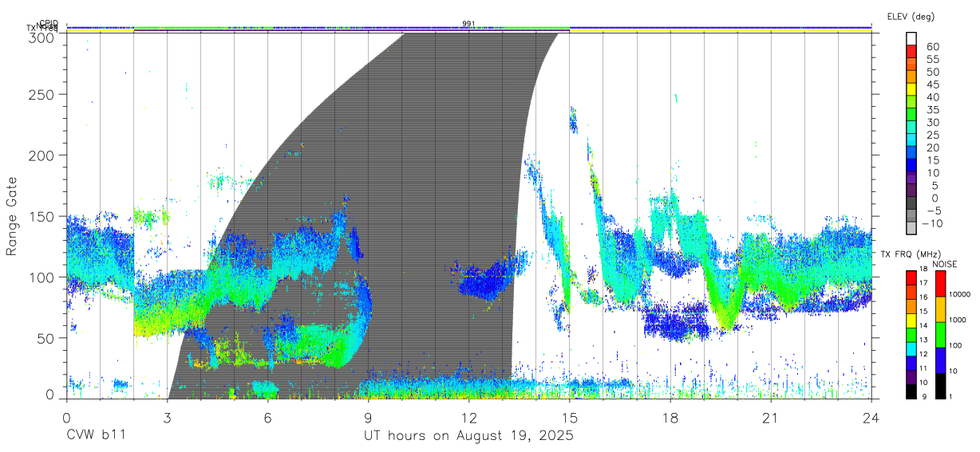Viewport: 980px width, 452px height.
Task: Click the '45' tick on ELEV colorbar
Action: tap(932, 85)
